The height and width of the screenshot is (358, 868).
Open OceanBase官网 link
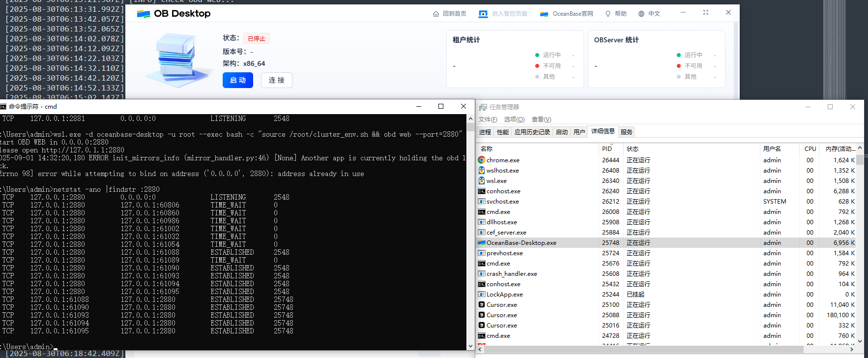(x=573, y=14)
